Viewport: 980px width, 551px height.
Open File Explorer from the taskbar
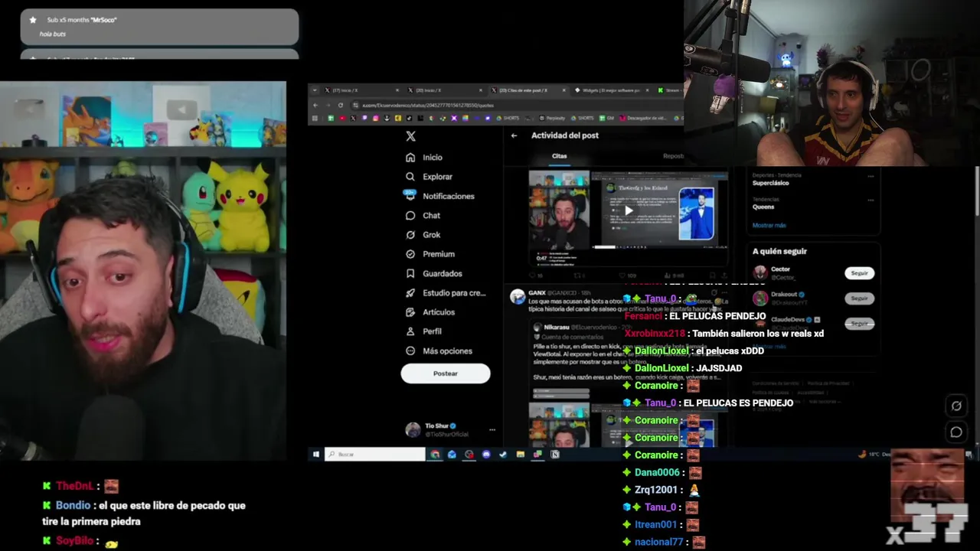click(x=521, y=455)
